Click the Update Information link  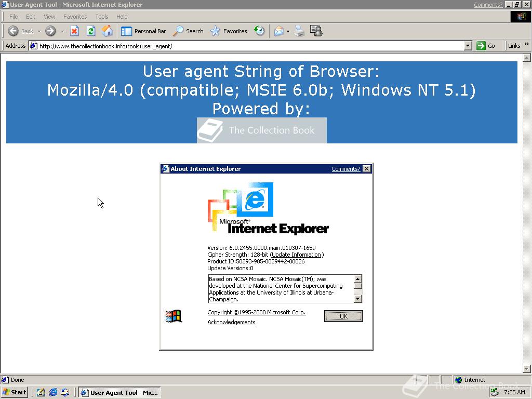[296, 255]
